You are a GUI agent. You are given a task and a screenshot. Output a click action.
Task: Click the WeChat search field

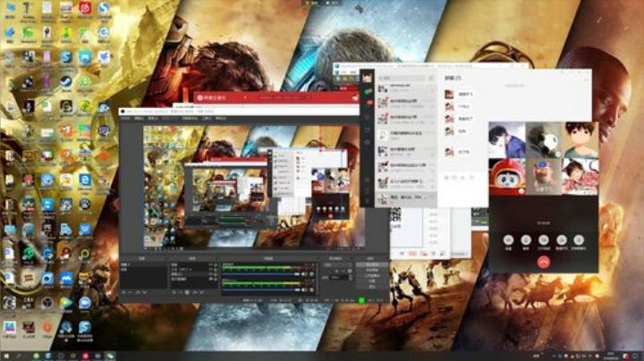click(x=402, y=78)
